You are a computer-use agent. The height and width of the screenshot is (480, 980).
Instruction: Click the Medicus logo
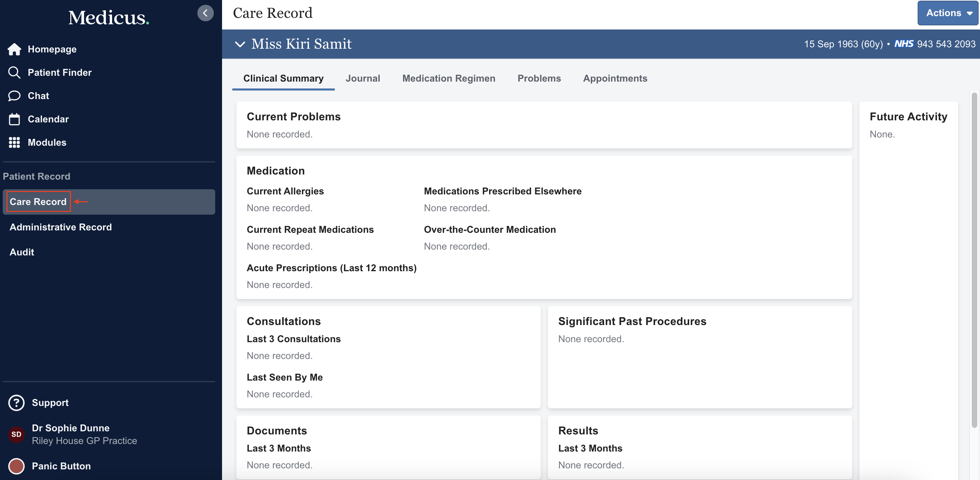(x=108, y=17)
